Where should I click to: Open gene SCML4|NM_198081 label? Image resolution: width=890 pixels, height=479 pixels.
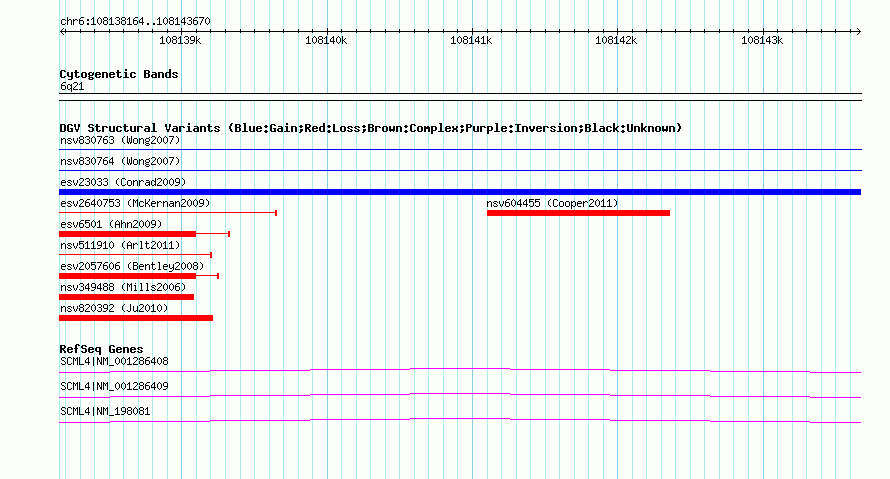[x=105, y=411]
